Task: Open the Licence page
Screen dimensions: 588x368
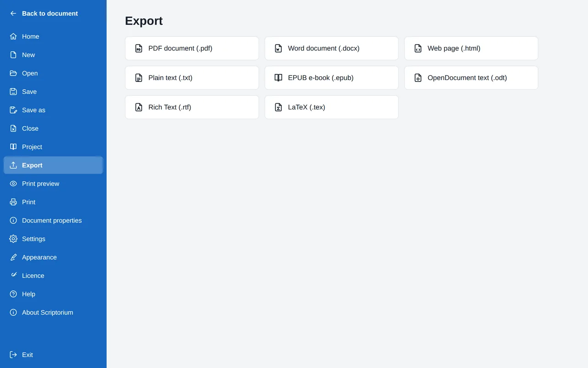Action: click(53, 276)
